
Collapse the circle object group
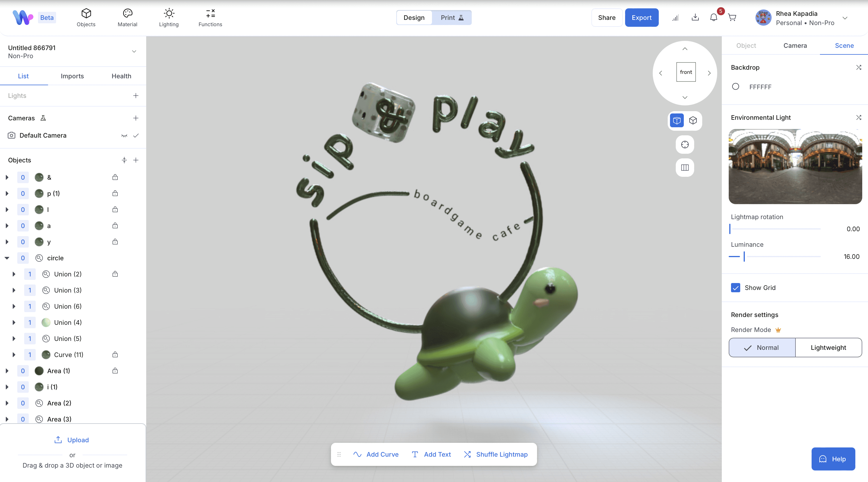[x=7, y=258]
